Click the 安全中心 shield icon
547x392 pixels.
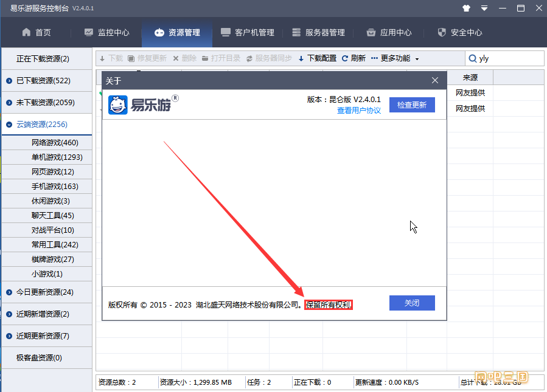point(442,32)
